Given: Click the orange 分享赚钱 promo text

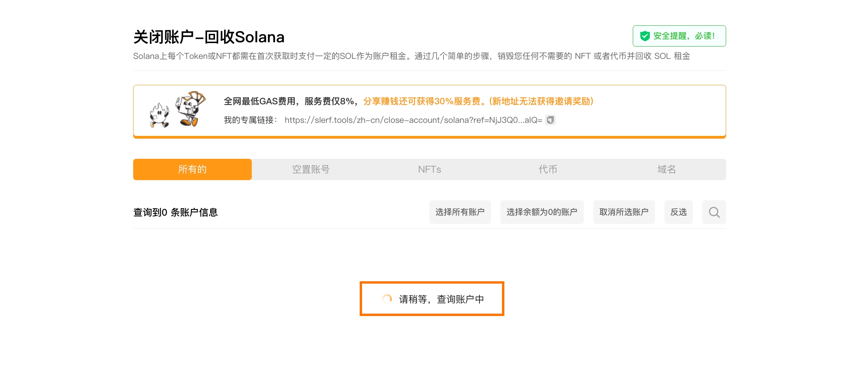Looking at the screenshot, I should coord(478,102).
